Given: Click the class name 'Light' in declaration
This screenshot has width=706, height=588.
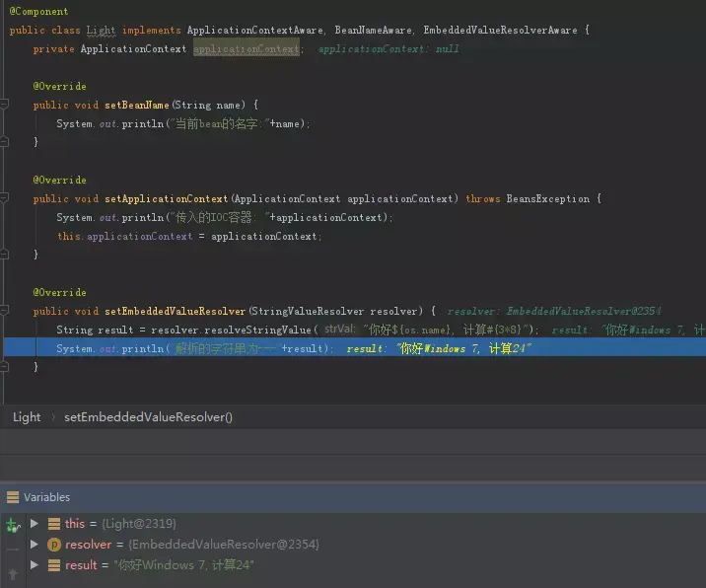Looking at the screenshot, I should tap(101, 31).
